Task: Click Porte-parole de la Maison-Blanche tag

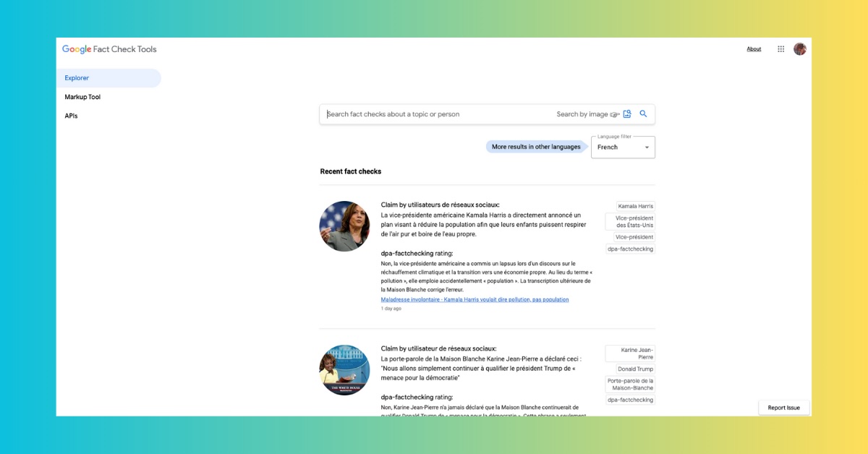Action: pyautogui.click(x=630, y=385)
